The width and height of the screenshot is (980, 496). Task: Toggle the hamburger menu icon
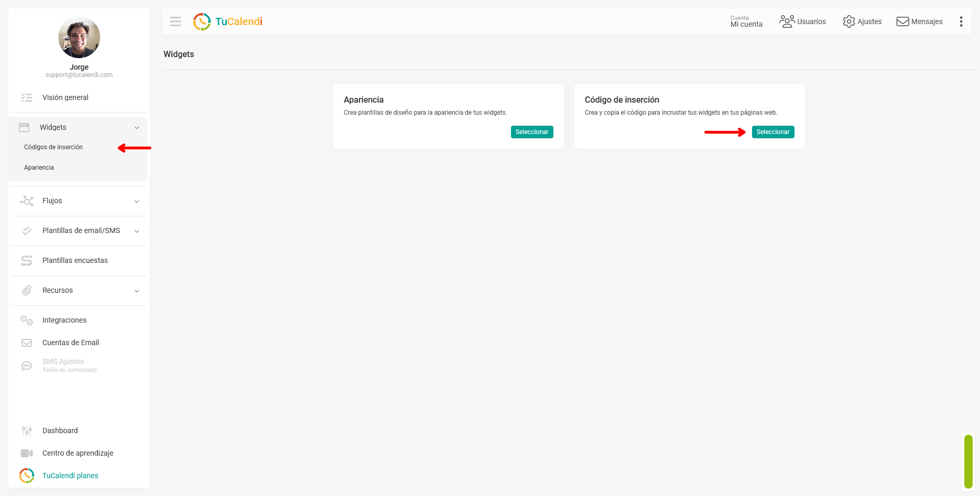click(x=176, y=21)
